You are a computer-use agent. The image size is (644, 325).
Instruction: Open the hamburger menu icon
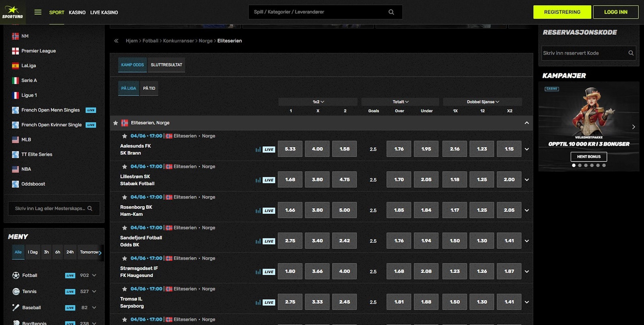click(x=38, y=12)
